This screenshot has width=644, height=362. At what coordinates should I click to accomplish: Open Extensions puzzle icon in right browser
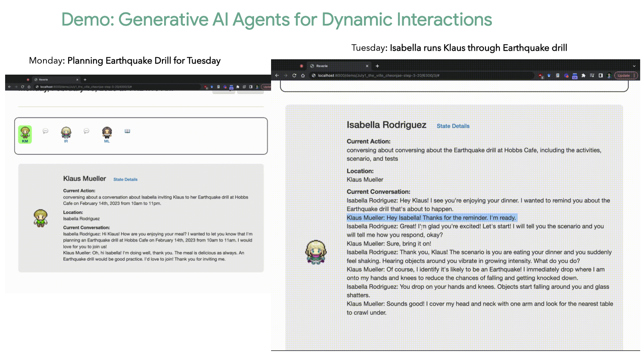tap(583, 75)
